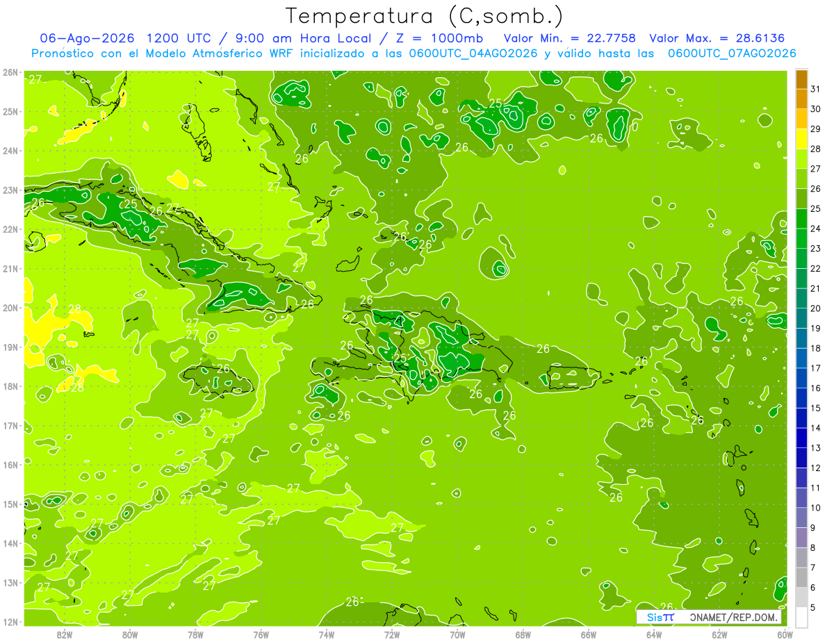
Task: Click the legend value label "20"
Action: [815, 308]
